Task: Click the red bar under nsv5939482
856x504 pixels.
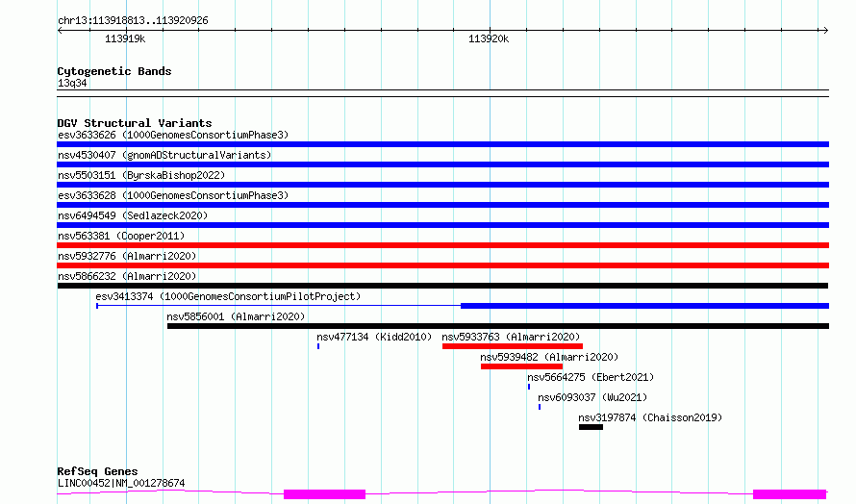Action: coord(522,366)
